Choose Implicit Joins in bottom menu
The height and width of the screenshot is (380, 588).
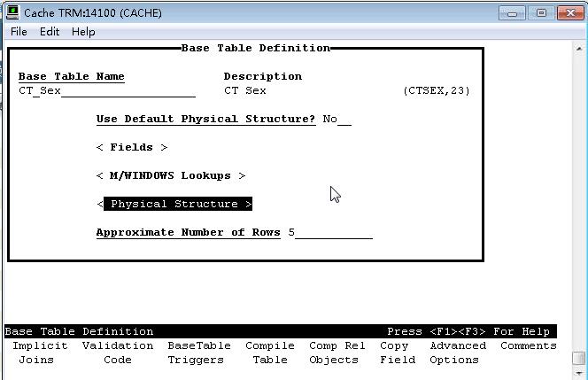[40, 353]
